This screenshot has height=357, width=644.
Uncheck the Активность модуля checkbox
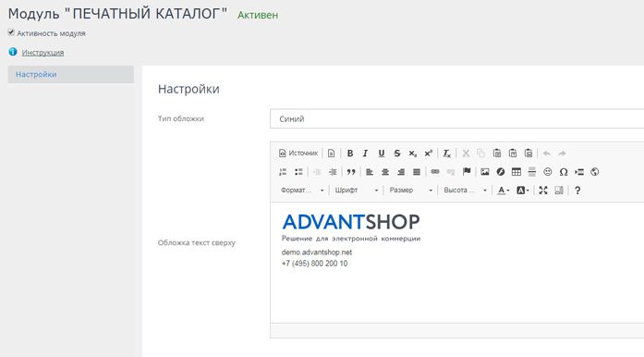[x=11, y=32]
